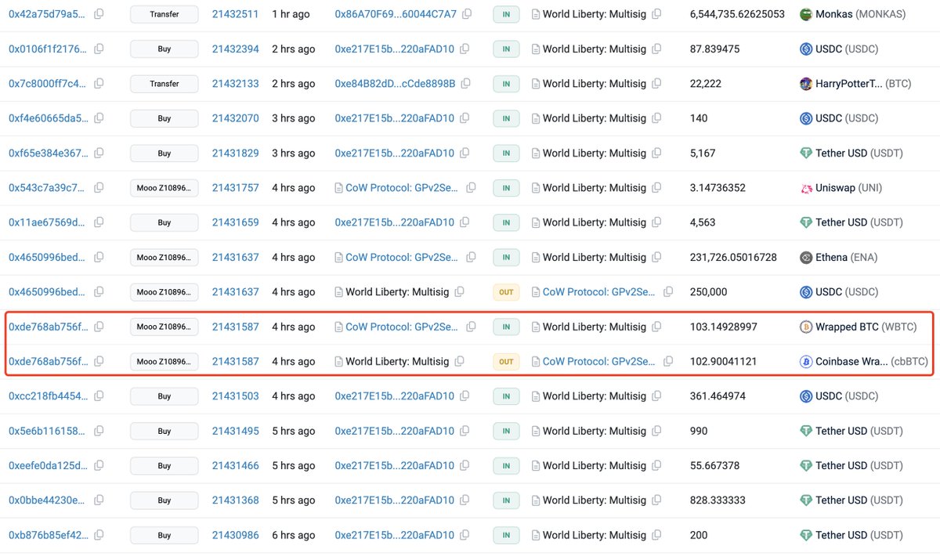Click Mooo Z10896 method in Uniswap row
Viewport: 940px width, 560px height.
click(164, 188)
